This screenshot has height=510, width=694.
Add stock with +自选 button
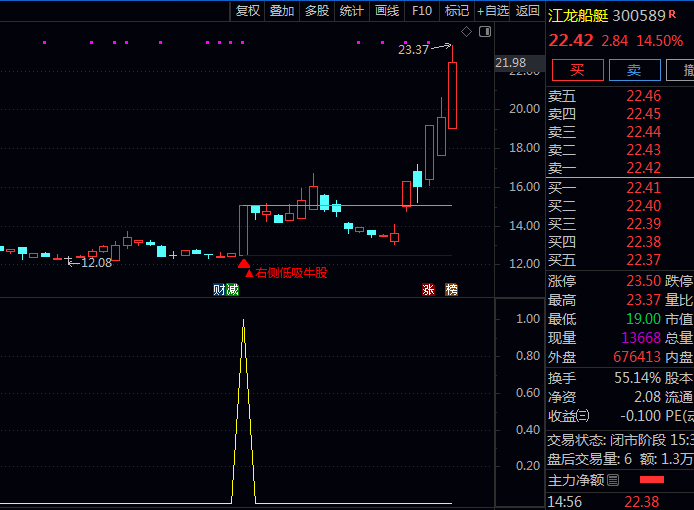pyautogui.click(x=493, y=11)
